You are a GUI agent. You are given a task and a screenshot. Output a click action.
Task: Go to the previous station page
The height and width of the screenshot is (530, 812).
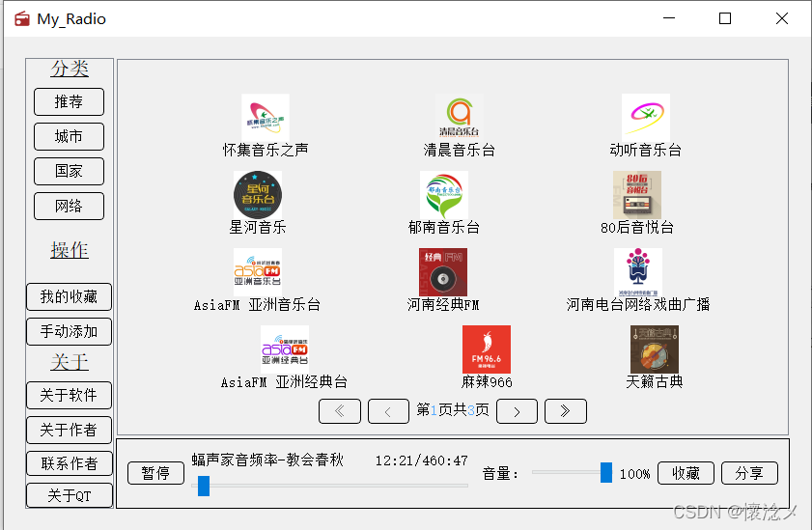(x=388, y=411)
